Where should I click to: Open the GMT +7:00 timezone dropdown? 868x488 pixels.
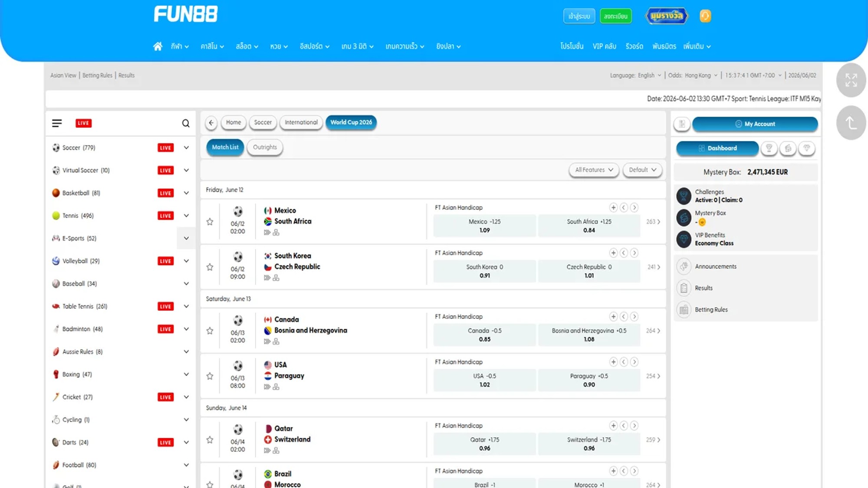[x=753, y=75]
